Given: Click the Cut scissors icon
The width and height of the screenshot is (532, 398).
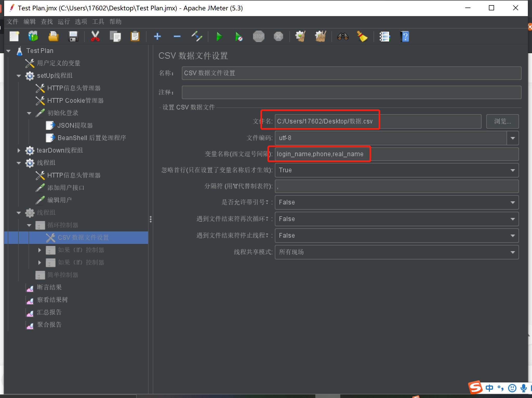Looking at the screenshot, I should (x=95, y=36).
